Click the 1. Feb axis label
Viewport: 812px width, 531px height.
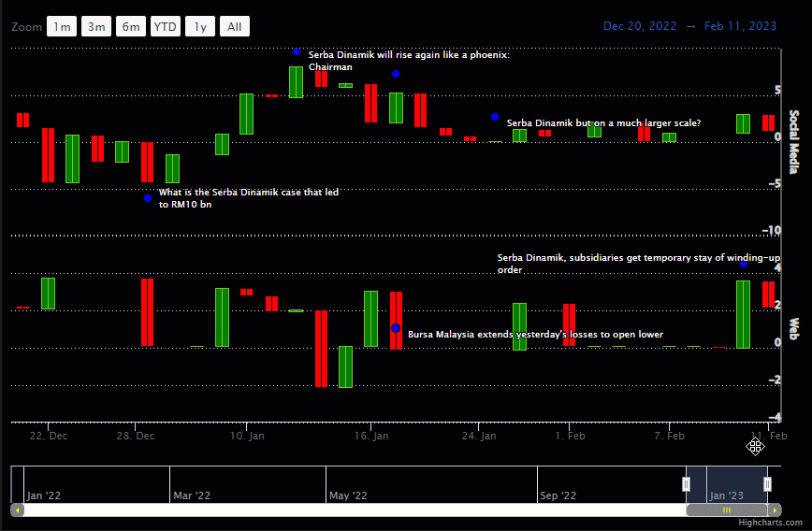[570, 436]
